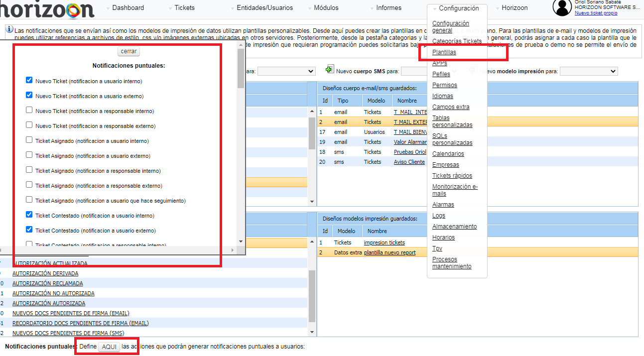Click the cerrar button in the notifications popup
The image size is (644, 356).
click(x=129, y=51)
